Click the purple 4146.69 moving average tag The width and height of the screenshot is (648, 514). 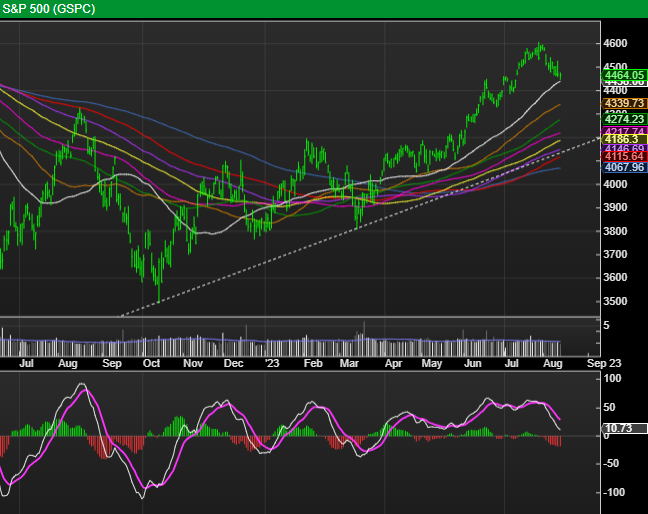[x=624, y=148]
